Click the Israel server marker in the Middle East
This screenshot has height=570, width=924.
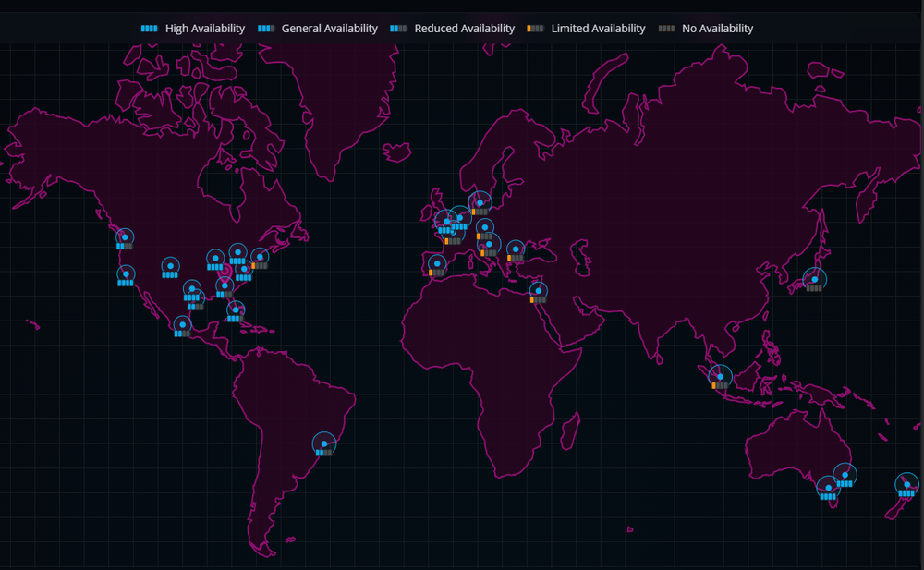point(538,291)
